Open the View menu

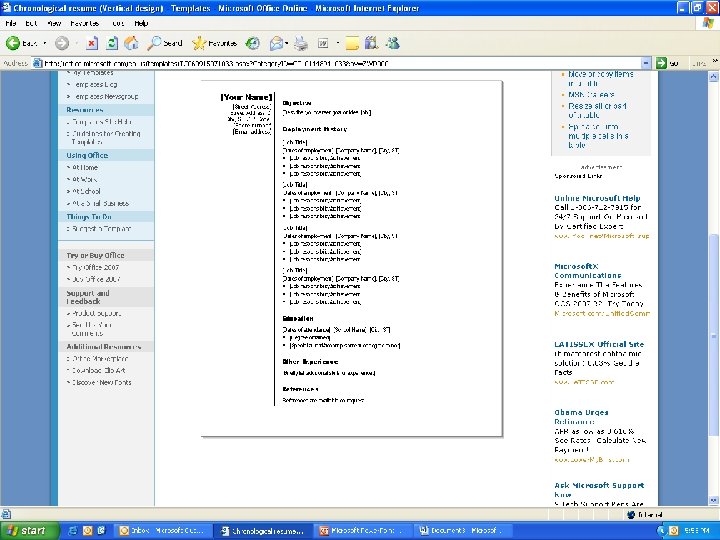point(54,23)
